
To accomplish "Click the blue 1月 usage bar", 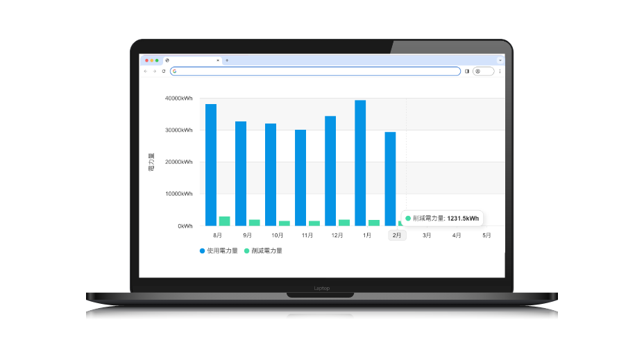I will pos(360,163).
